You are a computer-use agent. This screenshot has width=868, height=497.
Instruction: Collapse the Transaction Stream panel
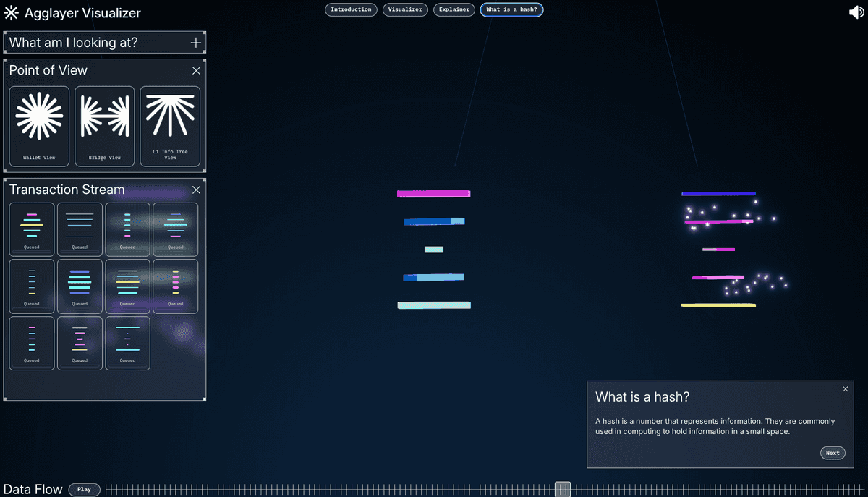pyautogui.click(x=196, y=190)
